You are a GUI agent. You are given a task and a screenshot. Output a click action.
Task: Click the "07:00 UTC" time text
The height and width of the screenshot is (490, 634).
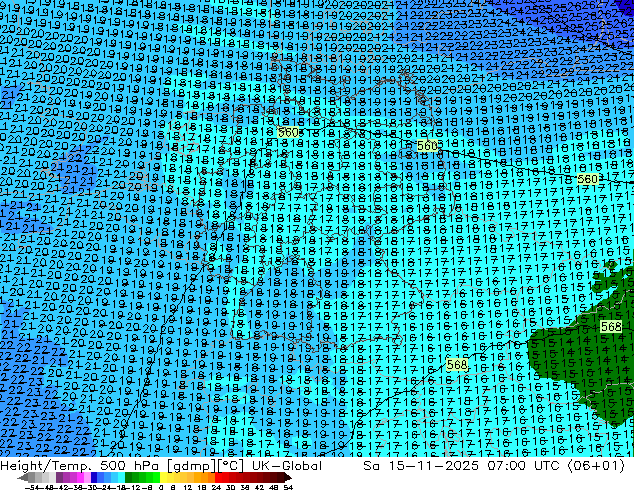(x=524, y=466)
